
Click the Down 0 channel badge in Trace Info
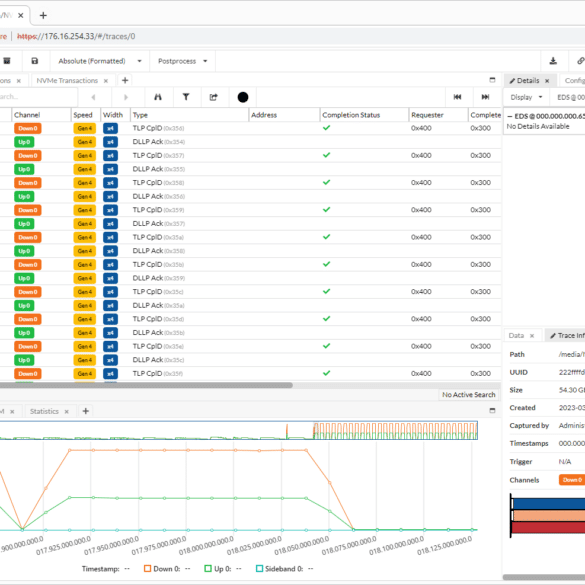(572, 480)
